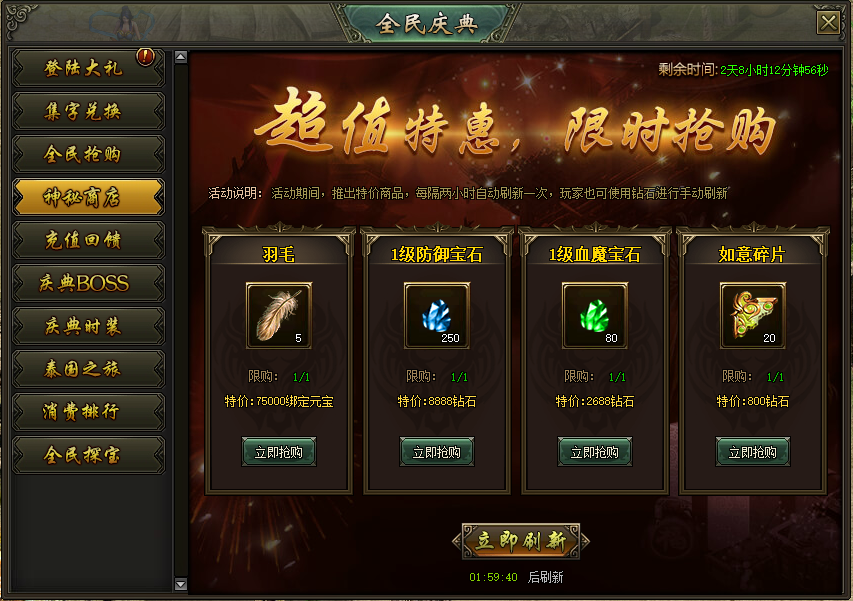Screen dimensions: 853x601
Task: Click the sidebar scroll down arrow
Action: tap(181, 585)
